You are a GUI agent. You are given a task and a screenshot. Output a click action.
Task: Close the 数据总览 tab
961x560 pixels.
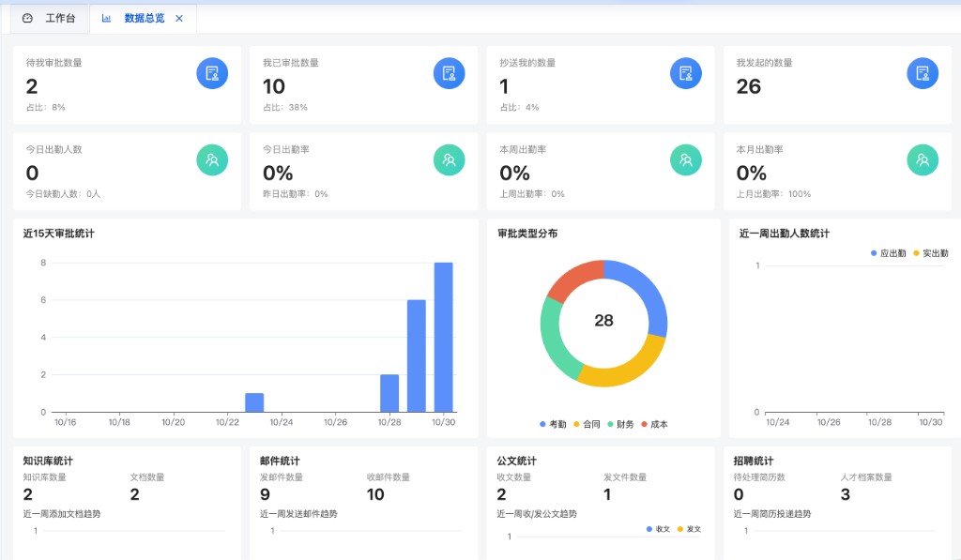click(179, 19)
